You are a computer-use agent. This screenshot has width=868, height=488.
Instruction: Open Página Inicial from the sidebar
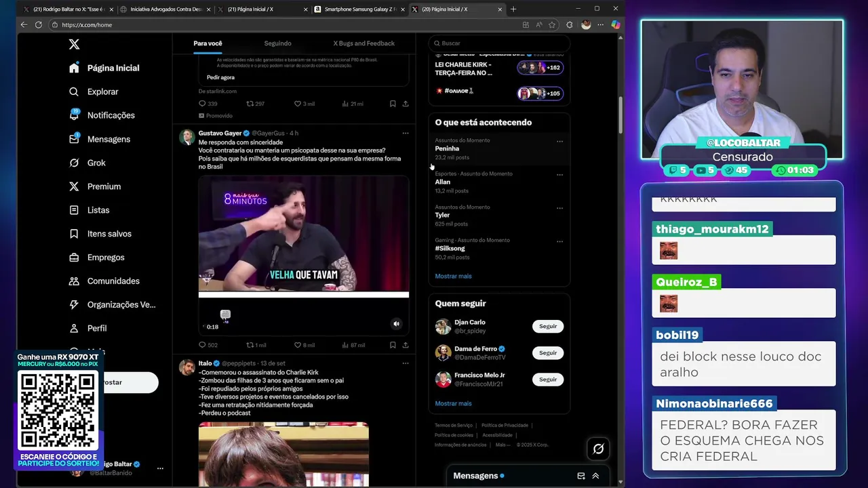(x=104, y=68)
